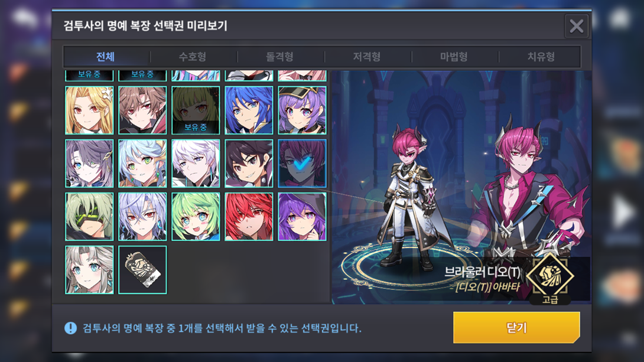Select the red-haired character portrait
644x362 pixels.
(249, 216)
